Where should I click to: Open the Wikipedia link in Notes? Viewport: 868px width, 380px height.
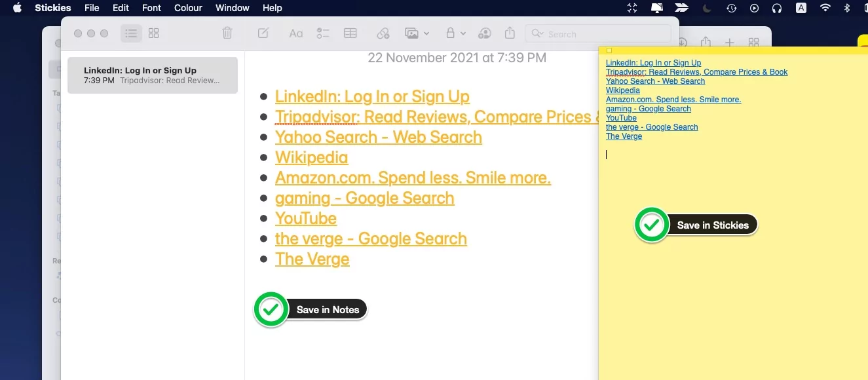pos(311,157)
